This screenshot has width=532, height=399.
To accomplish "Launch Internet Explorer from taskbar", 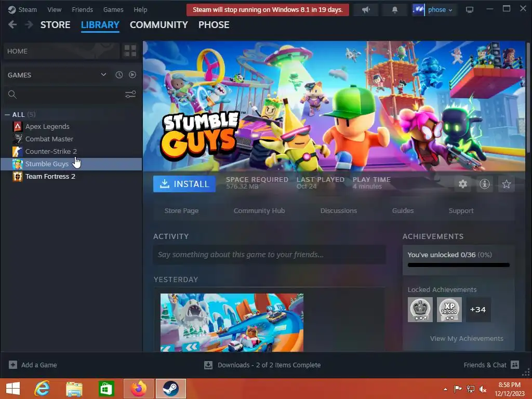I will coord(42,389).
